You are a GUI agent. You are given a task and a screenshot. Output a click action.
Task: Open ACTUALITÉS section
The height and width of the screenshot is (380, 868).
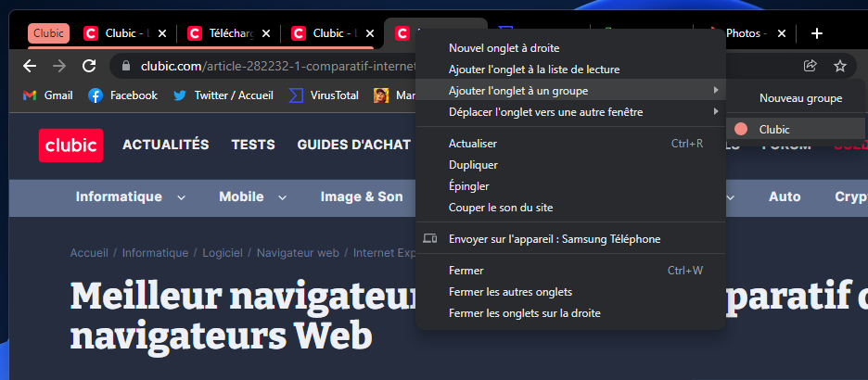click(165, 145)
